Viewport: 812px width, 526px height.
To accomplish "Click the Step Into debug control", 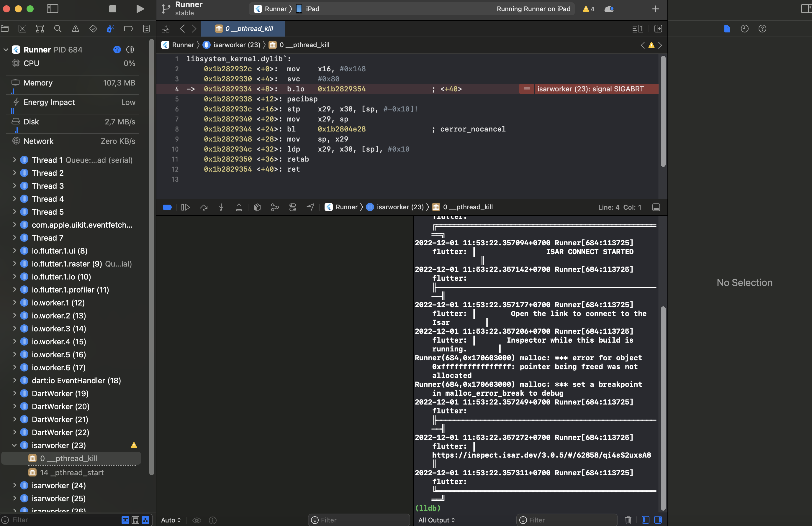I will pos(221,207).
